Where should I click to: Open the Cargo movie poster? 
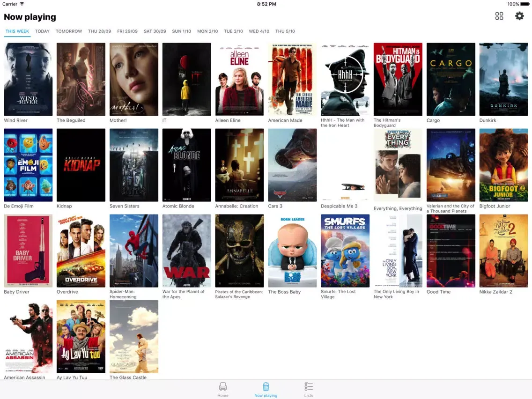click(x=451, y=80)
